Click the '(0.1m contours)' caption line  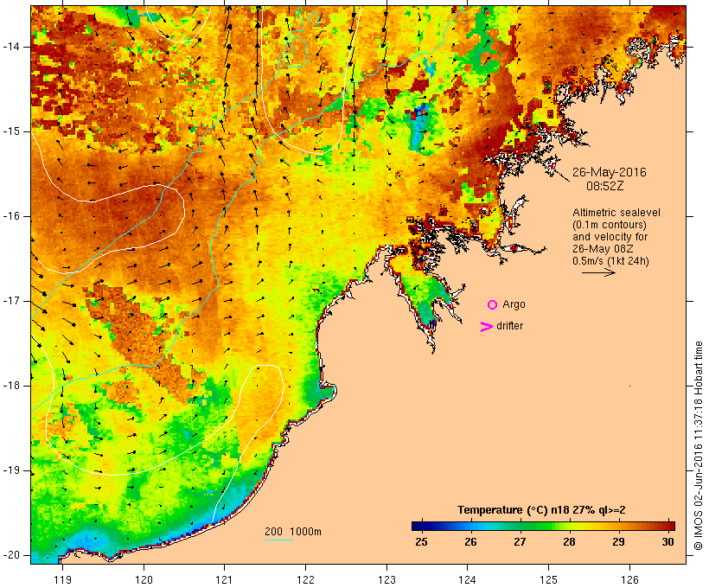(x=610, y=225)
